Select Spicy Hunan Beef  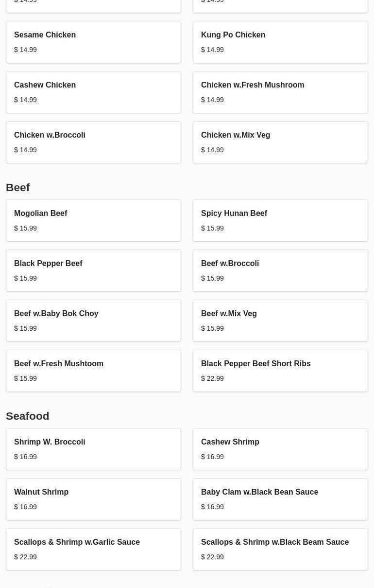click(280, 220)
